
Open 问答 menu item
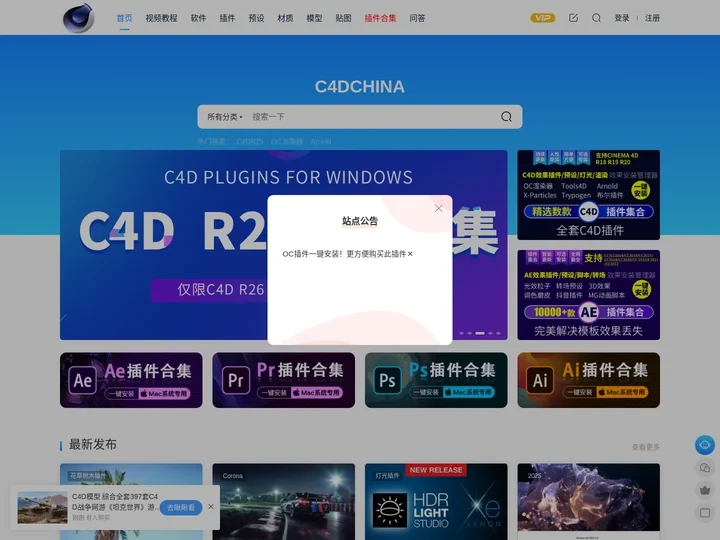click(417, 18)
